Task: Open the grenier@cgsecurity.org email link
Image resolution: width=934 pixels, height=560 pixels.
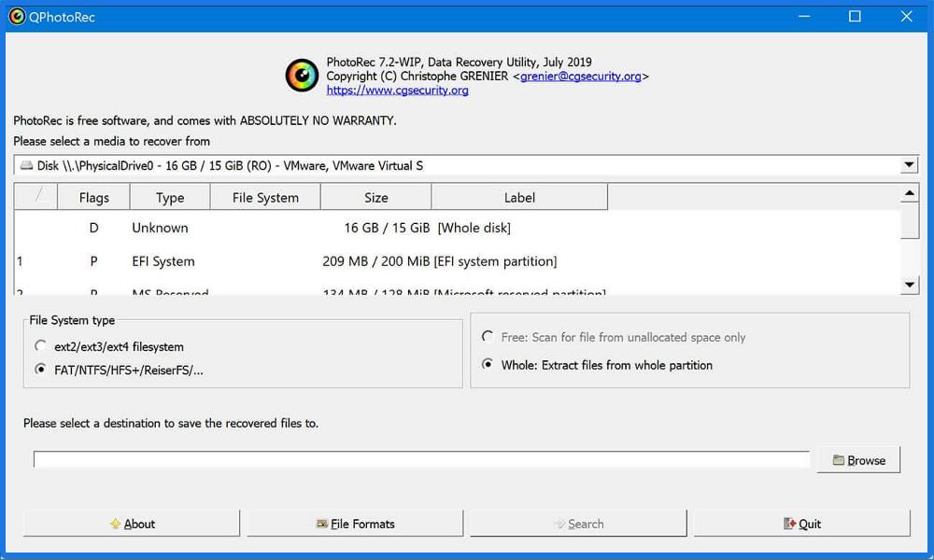Action: pos(581,77)
